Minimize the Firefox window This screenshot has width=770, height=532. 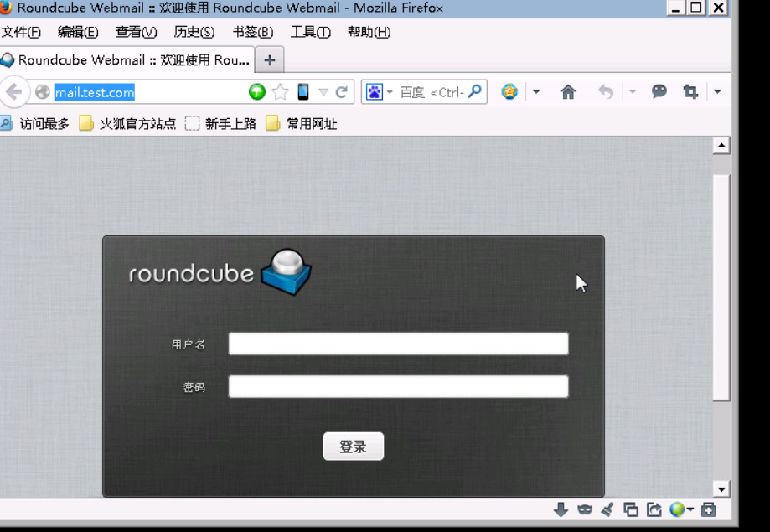[x=675, y=8]
